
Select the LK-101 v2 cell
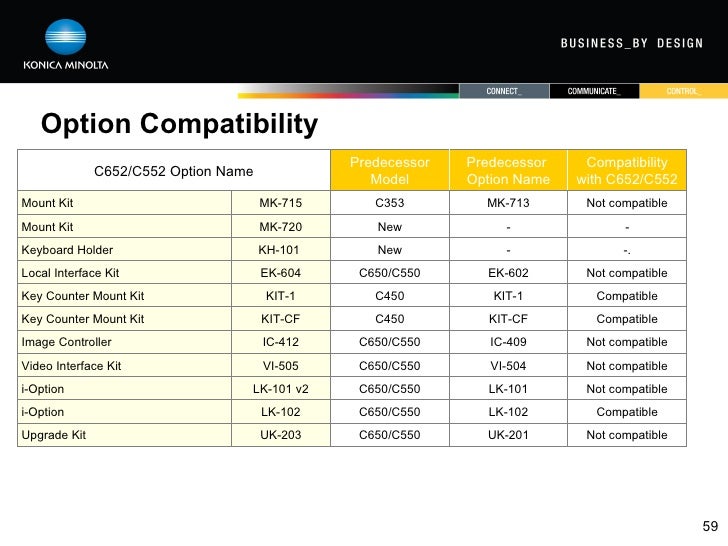tap(280, 389)
